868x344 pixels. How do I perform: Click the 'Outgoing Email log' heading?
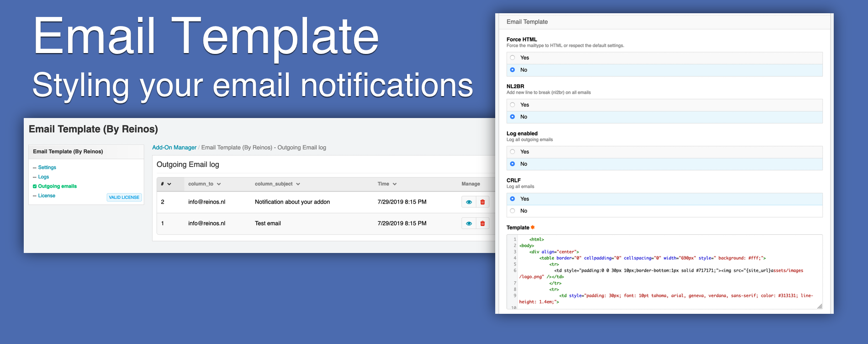[x=188, y=164]
